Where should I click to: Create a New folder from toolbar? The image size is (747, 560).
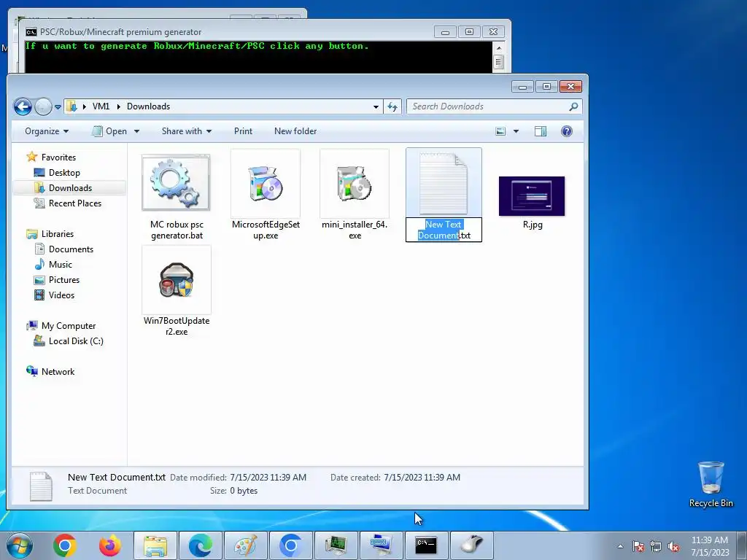coord(295,131)
